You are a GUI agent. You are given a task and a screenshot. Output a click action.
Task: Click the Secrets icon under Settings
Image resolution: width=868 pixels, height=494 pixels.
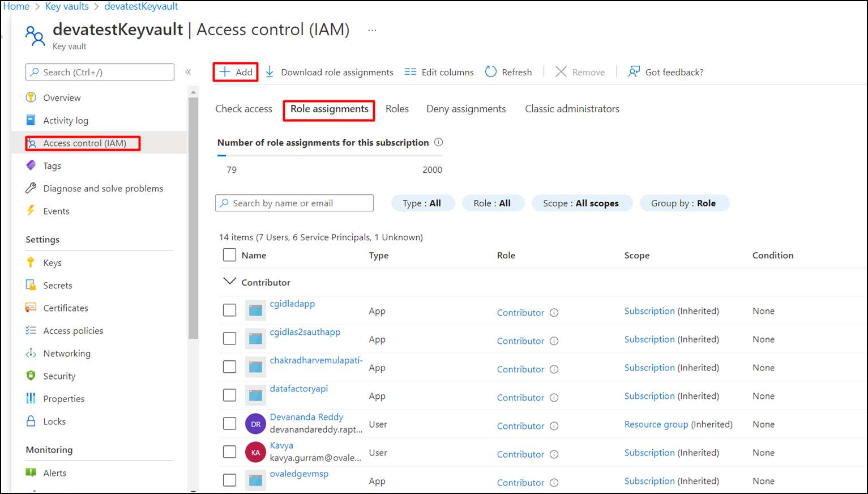pos(31,285)
